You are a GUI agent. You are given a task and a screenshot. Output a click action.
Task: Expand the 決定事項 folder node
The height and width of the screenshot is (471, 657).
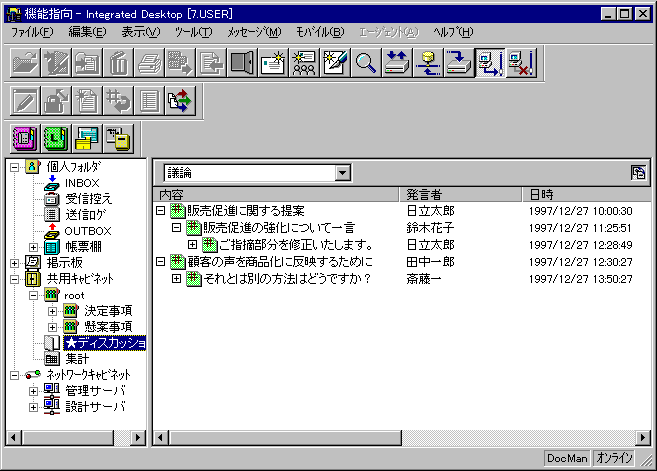point(52,311)
